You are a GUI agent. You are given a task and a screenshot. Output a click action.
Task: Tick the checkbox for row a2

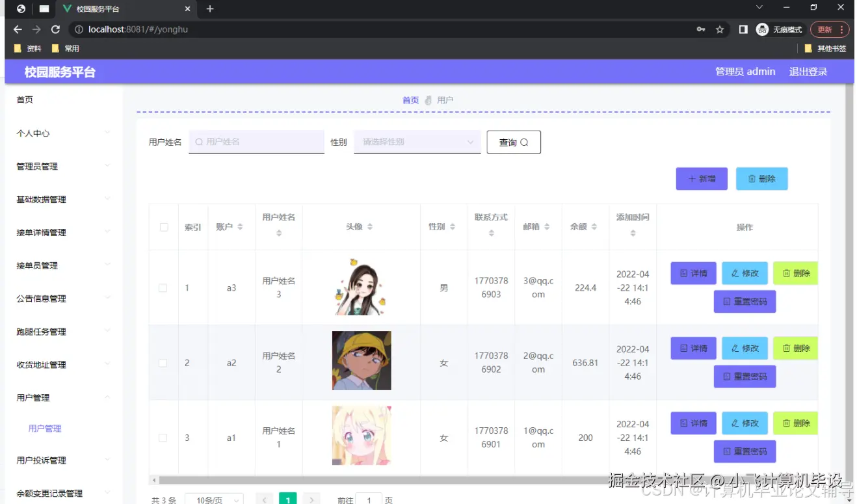163,363
